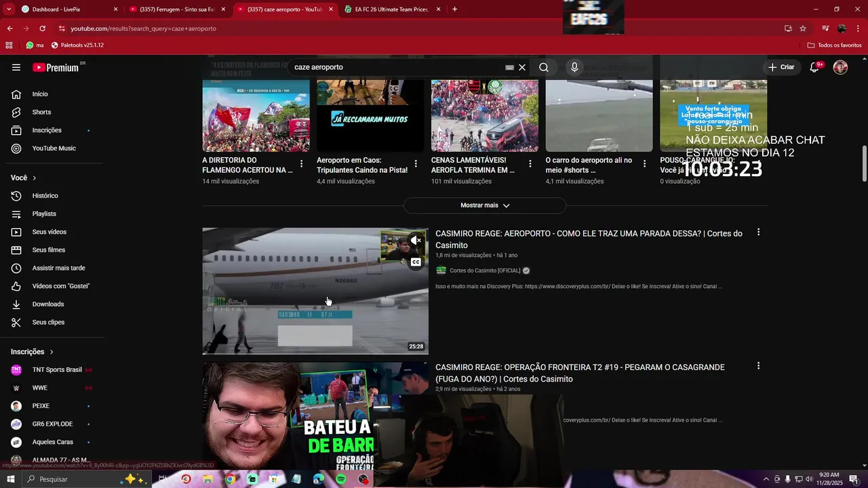868x488 pixels.
Task: Click the page vertical scrollbar
Action: tap(864, 163)
